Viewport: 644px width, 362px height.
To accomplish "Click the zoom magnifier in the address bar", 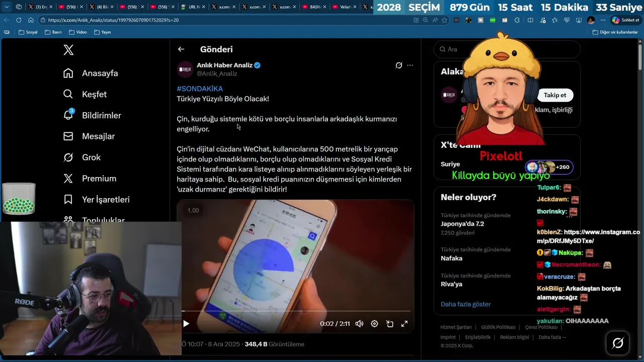I will 426,20.
